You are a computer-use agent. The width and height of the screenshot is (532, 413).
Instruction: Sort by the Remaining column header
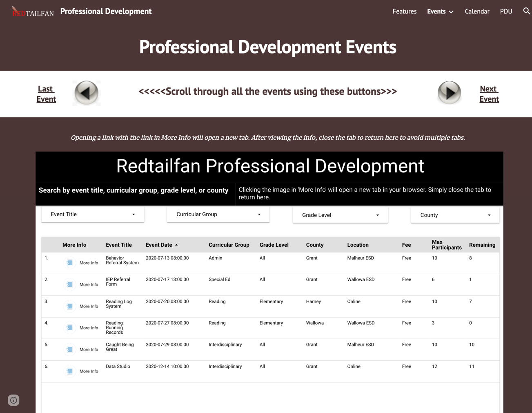click(482, 245)
